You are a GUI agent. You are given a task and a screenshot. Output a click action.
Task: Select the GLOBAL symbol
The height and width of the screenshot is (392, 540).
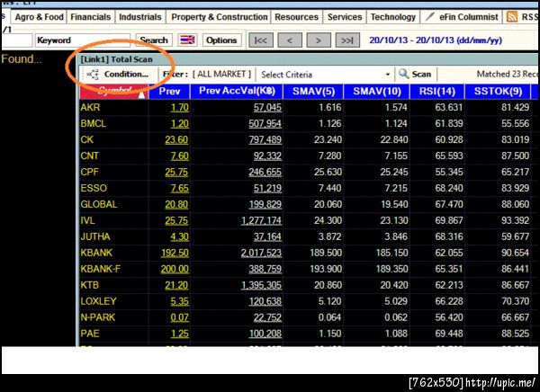(98, 204)
